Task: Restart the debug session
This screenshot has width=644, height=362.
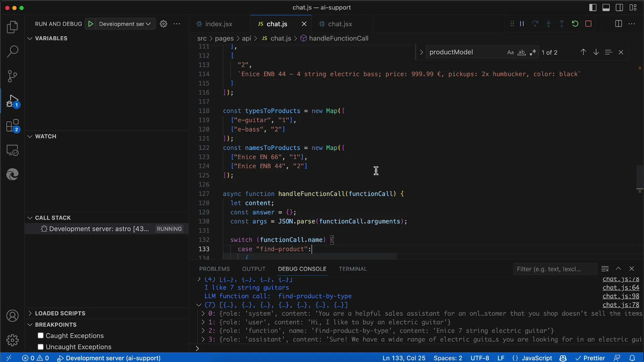Action: [575, 24]
